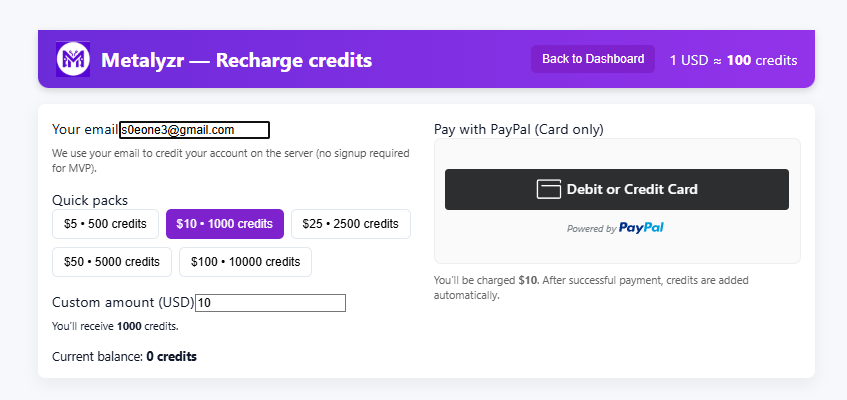Click the "Metalyzr — Recharge credits" header title
The height and width of the screenshot is (400, 847).
(x=236, y=60)
